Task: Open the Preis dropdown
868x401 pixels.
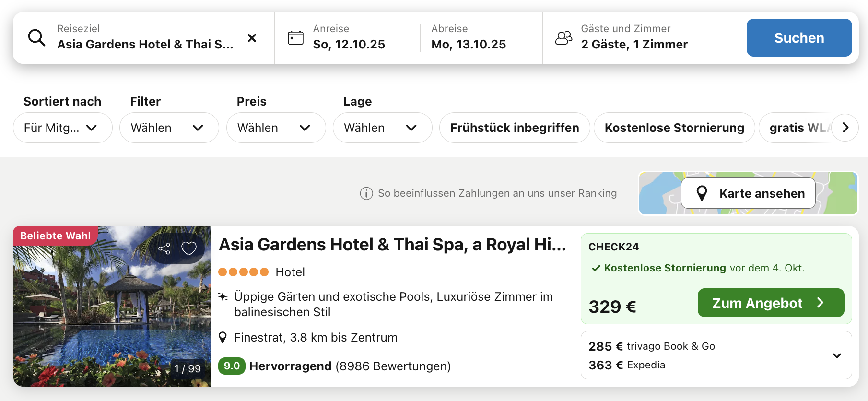Action: tap(276, 128)
